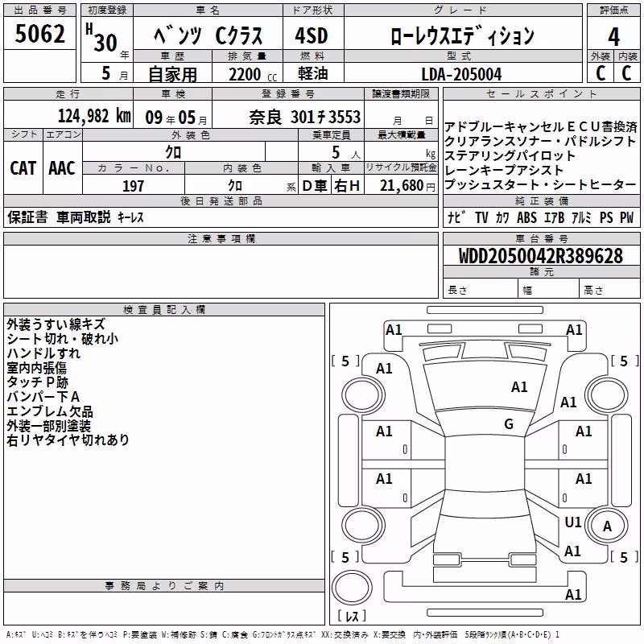Viewport: 644px width, 644px height.
Task: Select displacement value 2200 cc
Action: pyautogui.click(x=253, y=74)
